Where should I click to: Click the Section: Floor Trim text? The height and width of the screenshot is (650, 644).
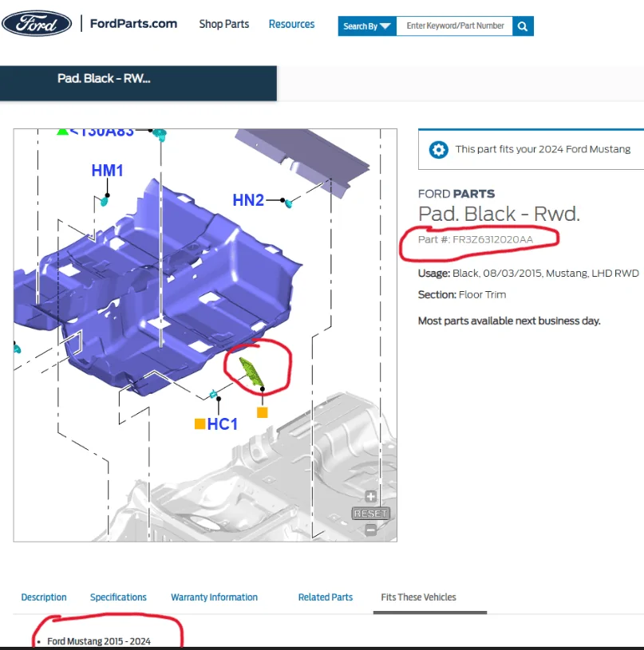click(x=462, y=295)
